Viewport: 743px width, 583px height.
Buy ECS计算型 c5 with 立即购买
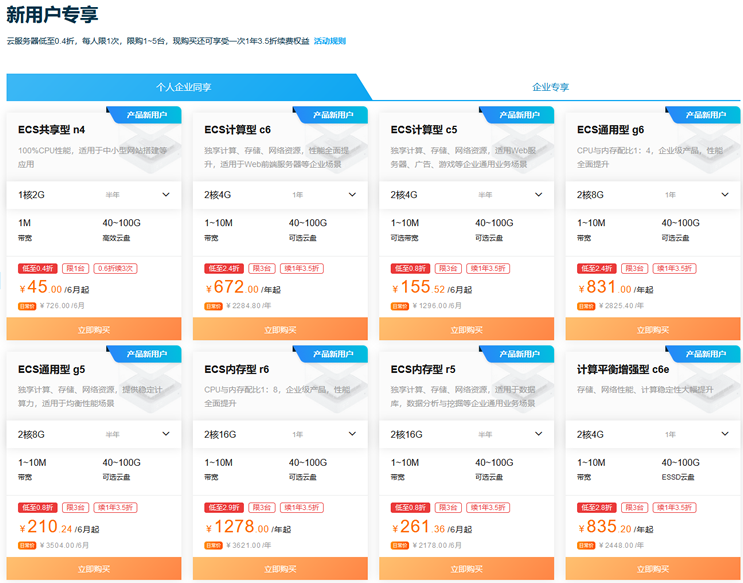pos(466,328)
